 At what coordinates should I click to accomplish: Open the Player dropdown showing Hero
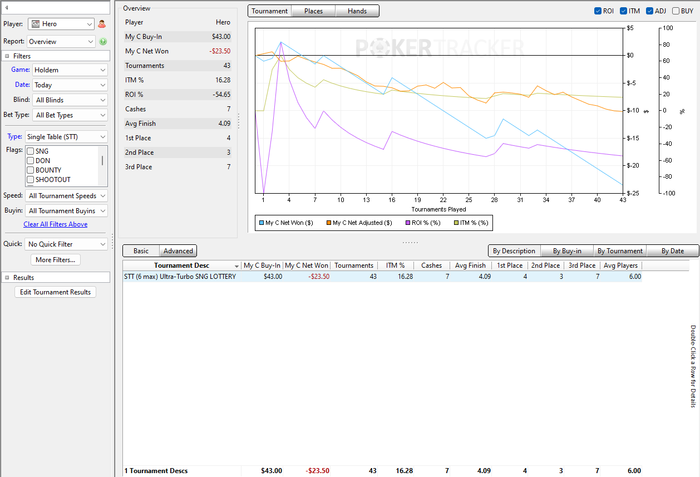tap(61, 24)
